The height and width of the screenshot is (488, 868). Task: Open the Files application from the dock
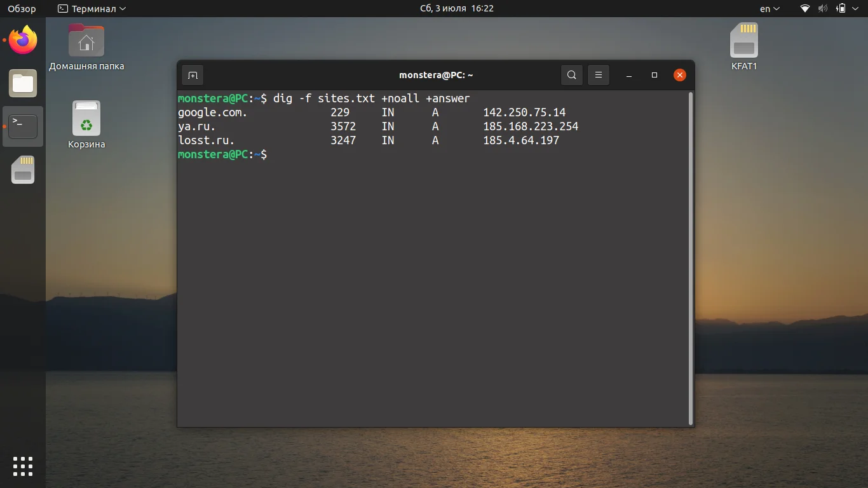coord(22,83)
